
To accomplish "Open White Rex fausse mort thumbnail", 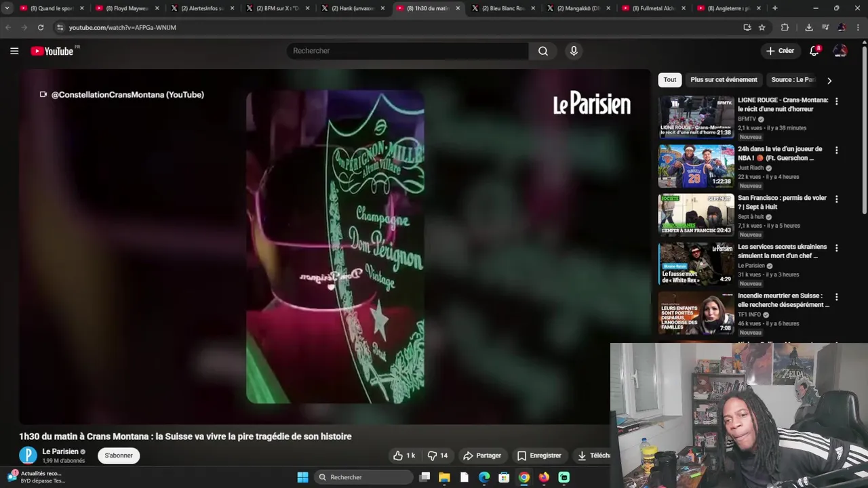I will tap(696, 263).
